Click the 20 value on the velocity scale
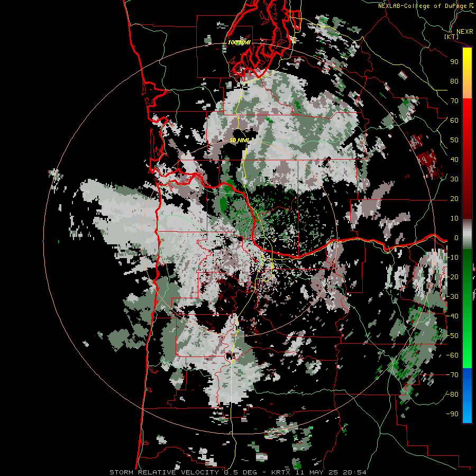 click(x=454, y=199)
